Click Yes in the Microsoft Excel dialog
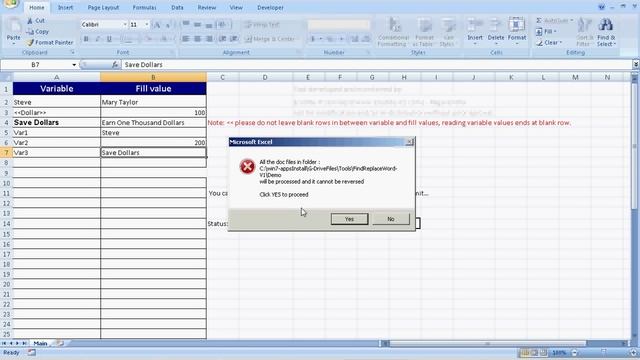Image resolution: width=640 pixels, height=360 pixels. [x=349, y=219]
